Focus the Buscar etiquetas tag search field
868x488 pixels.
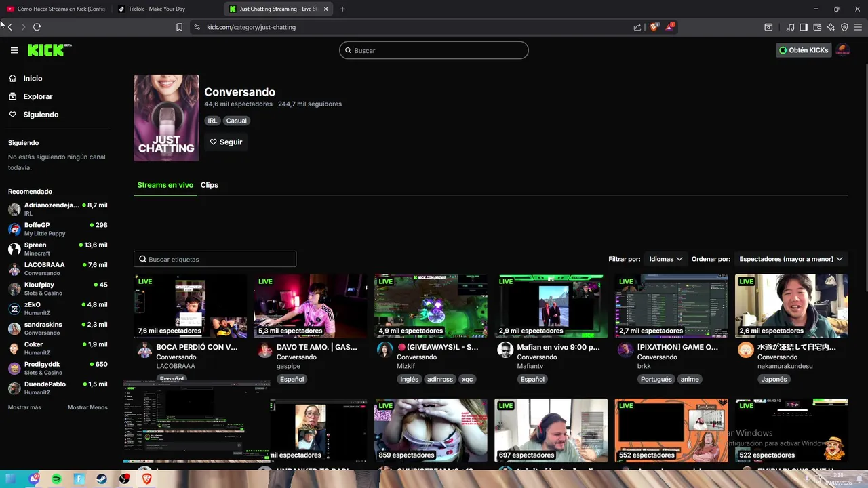click(215, 259)
